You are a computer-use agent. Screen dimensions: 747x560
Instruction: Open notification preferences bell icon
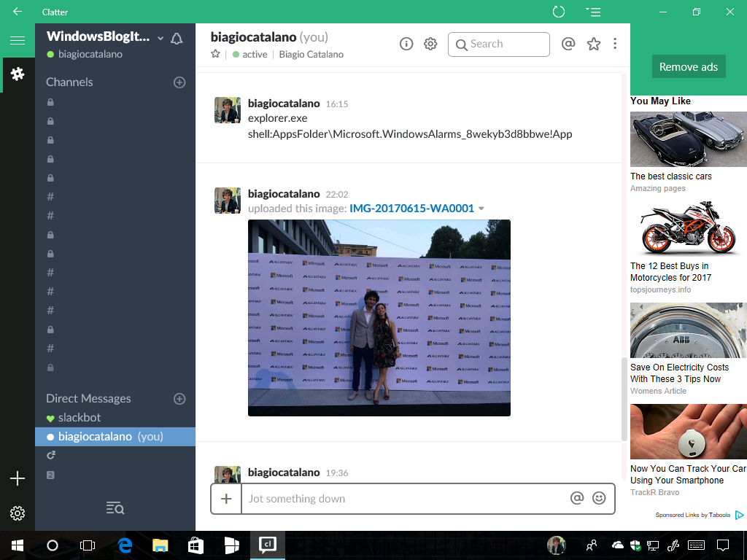point(177,39)
